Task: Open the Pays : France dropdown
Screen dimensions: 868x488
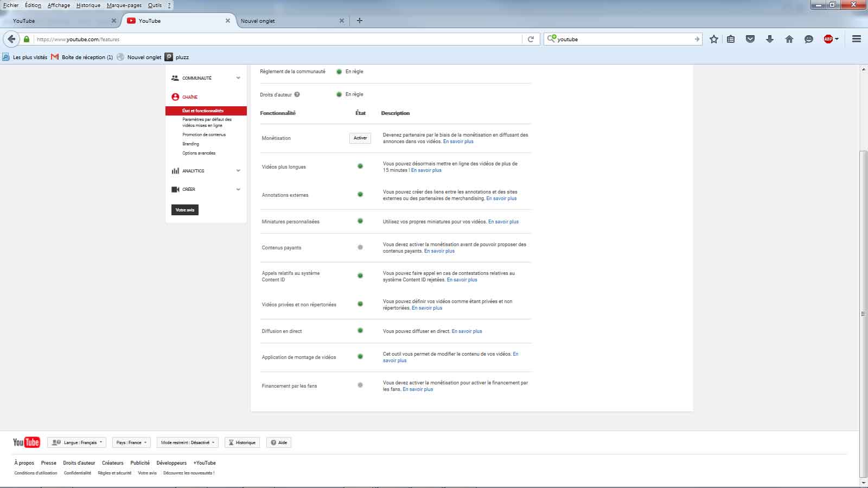Action: tap(131, 442)
